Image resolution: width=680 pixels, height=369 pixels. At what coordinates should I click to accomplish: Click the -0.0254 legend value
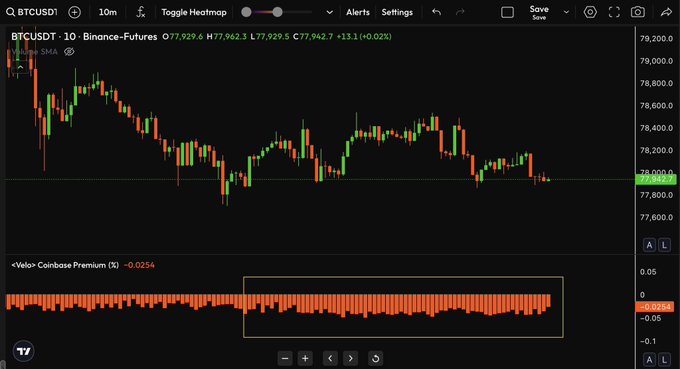(x=139, y=265)
